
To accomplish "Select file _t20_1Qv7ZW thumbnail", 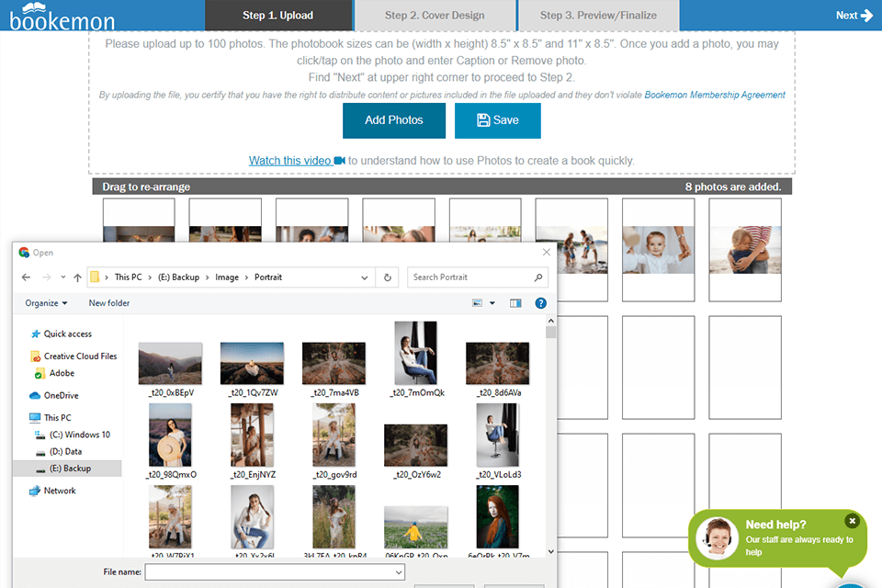I will coord(252,364).
